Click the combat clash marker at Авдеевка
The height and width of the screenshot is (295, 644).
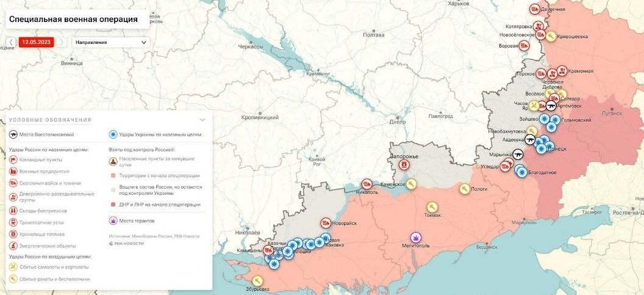530,139
